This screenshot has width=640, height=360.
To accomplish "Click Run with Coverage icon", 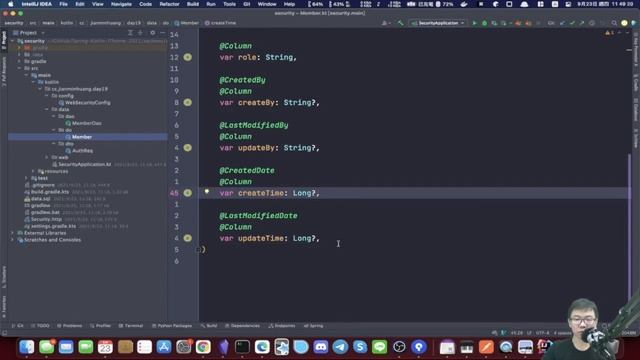I will click(494, 23).
